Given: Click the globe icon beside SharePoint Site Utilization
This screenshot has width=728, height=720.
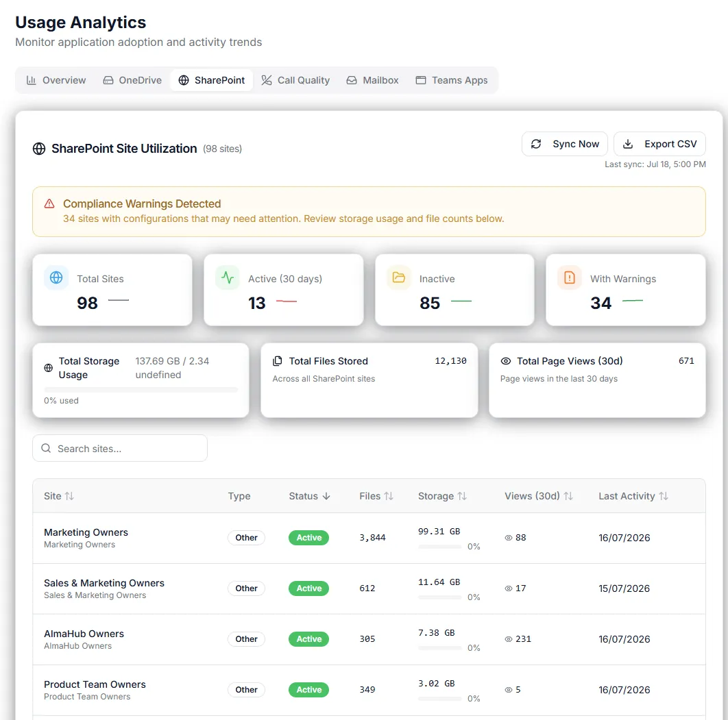Looking at the screenshot, I should (x=39, y=149).
